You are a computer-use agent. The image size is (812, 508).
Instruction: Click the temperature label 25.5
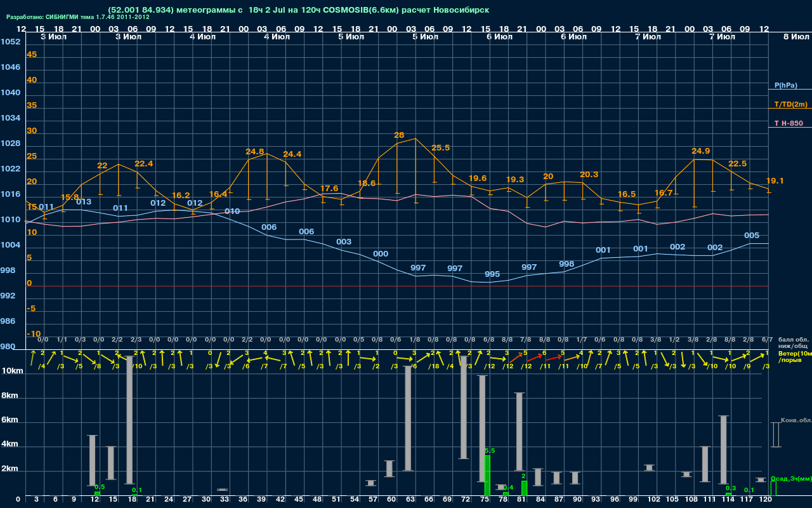point(440,147)
